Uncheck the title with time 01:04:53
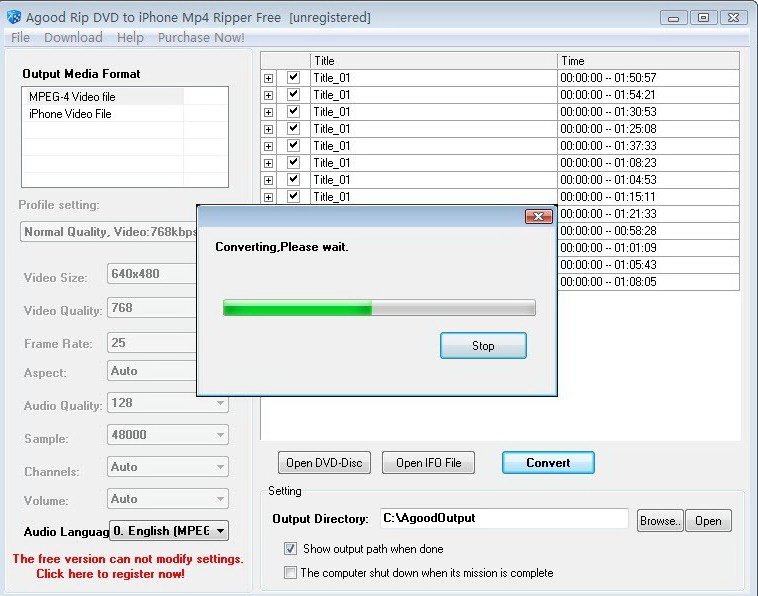 coord(293,179)
